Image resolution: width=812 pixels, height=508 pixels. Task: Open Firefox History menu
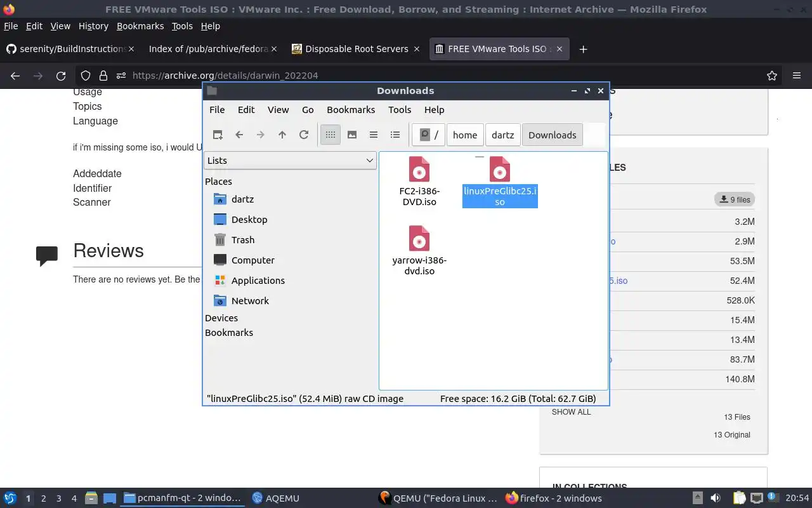[x=93, y=26]
